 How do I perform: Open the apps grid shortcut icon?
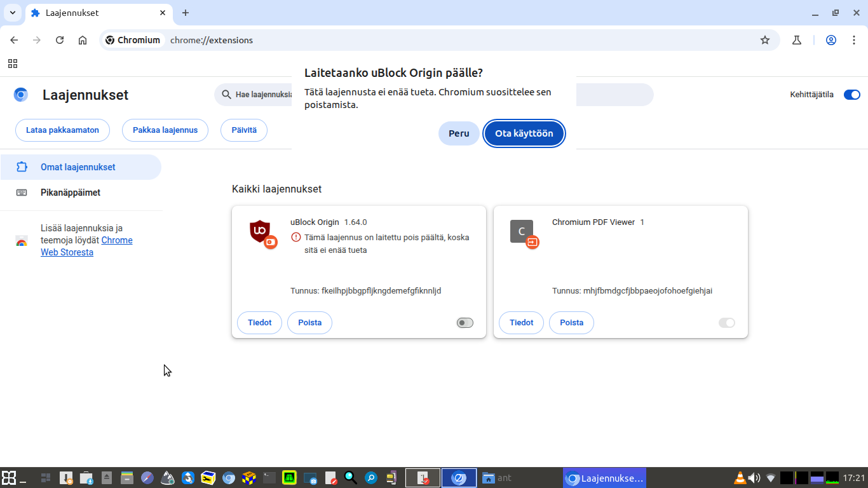13,64
